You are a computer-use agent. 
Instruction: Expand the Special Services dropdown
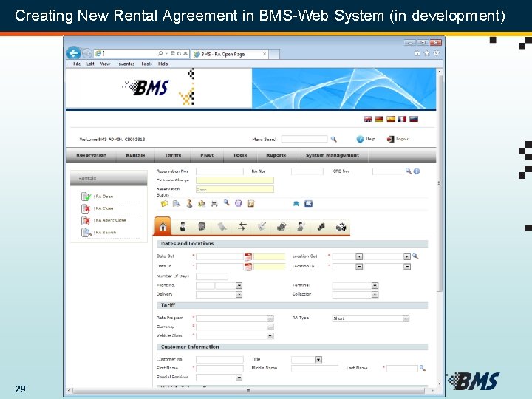(239, 378)
